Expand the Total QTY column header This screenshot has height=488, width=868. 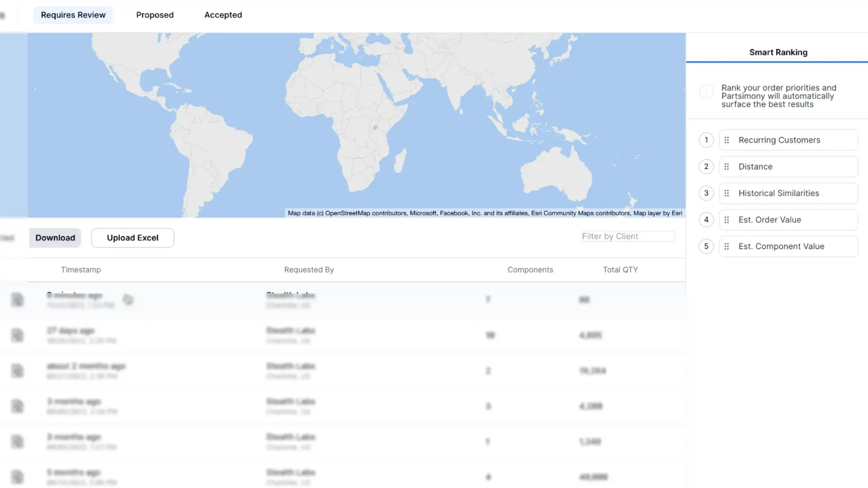[x=620, y=269]
